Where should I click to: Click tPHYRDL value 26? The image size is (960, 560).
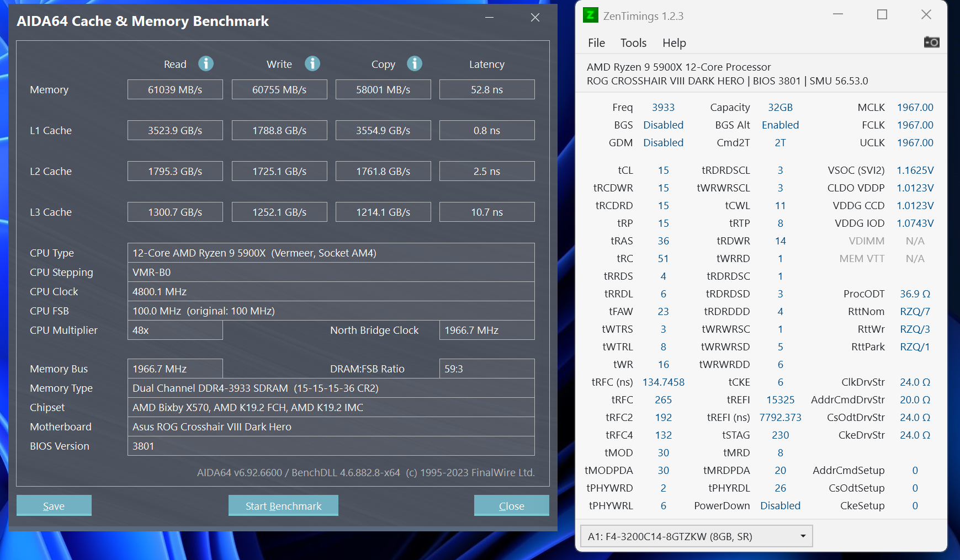(780, 488)
